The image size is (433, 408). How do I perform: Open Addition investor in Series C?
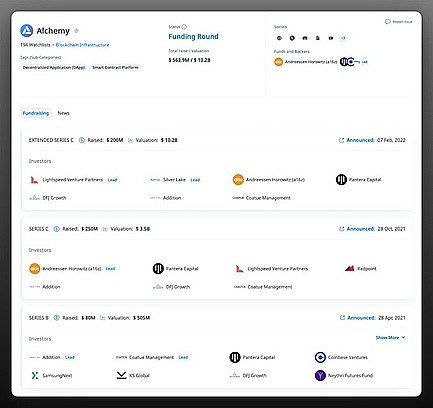point(45,287)
